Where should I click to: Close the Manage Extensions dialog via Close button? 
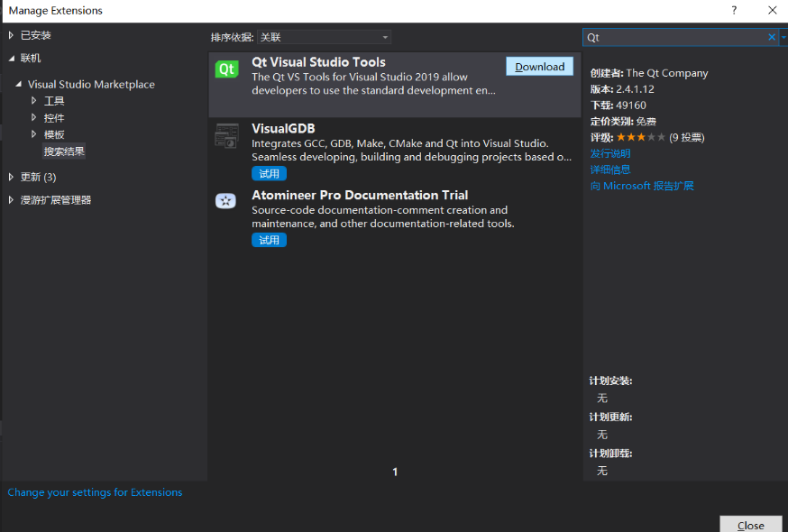pos(751,524)
